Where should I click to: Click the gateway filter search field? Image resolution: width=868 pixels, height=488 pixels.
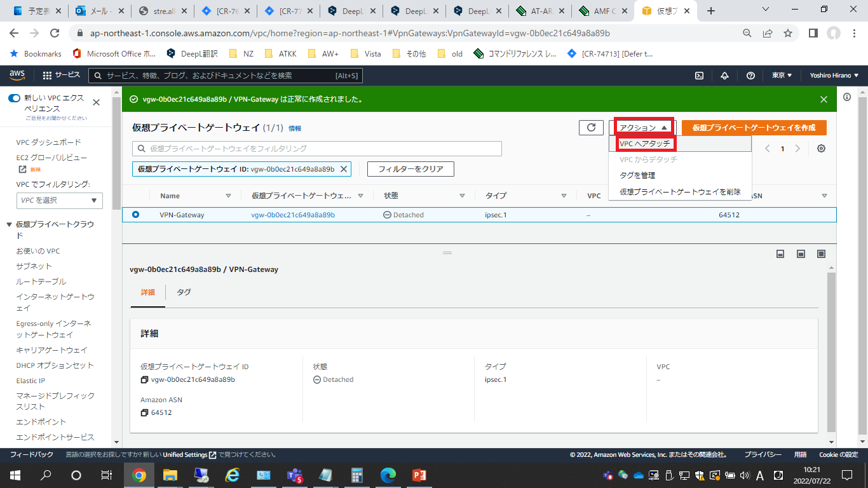point(317,149)
